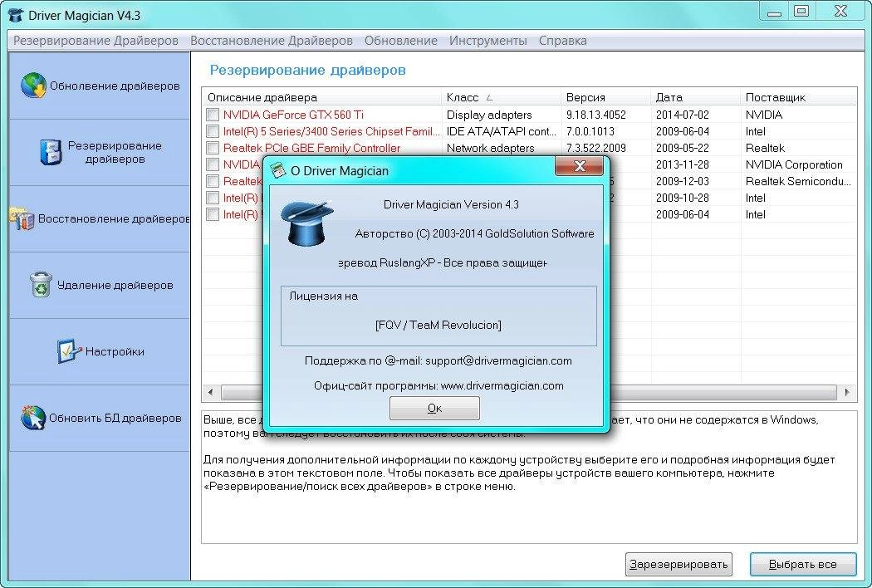Click the Realtek Semicondu... vendor cell
This screenshot has height=588, width=872.
coord(797,181)
